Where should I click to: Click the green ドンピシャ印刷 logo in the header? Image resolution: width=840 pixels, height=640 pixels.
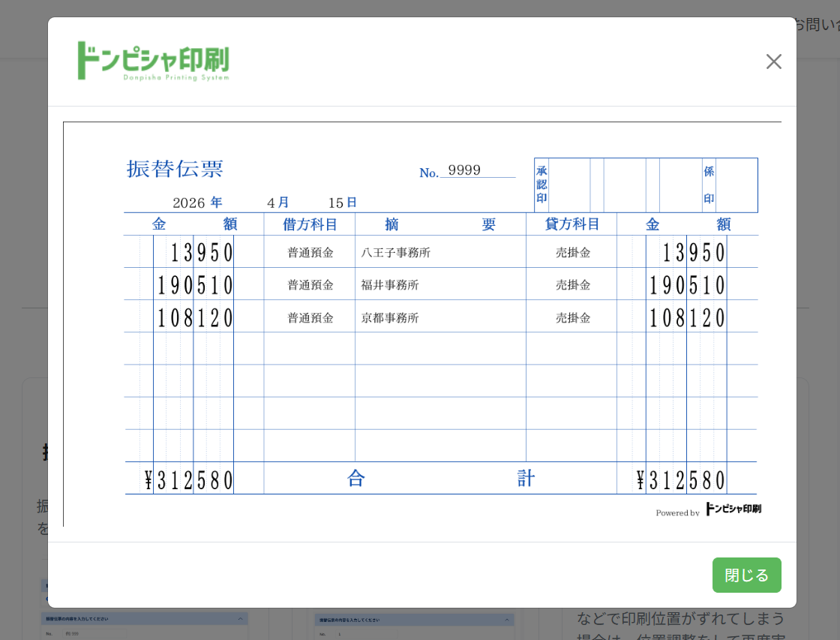point(153,61)
